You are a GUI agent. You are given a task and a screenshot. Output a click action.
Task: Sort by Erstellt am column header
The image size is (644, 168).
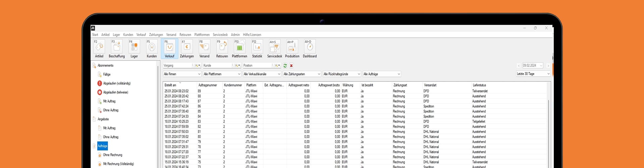tap(170, 85)
